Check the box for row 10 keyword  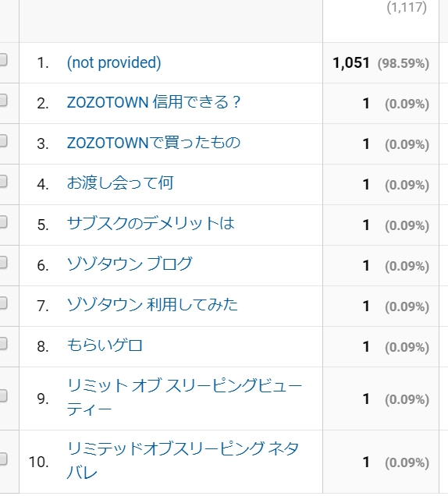2,459
